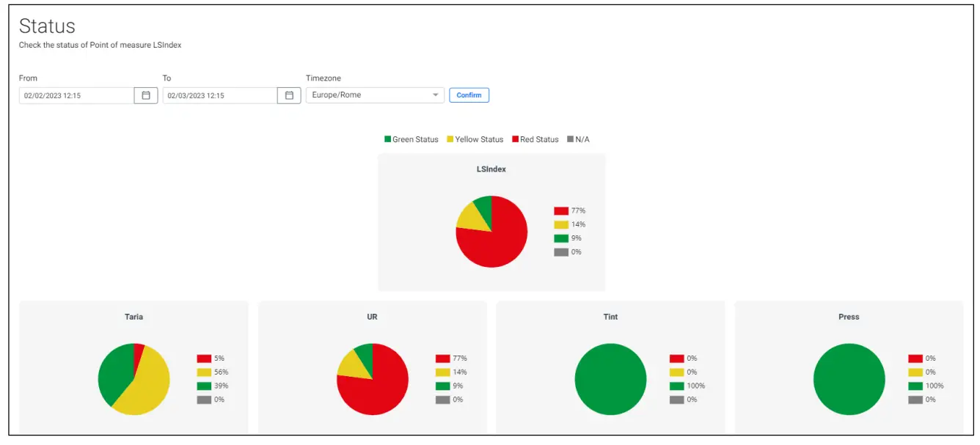Click the Tint pie chart
The width and height of the screenshot is (980, 445).
(610, 379)
